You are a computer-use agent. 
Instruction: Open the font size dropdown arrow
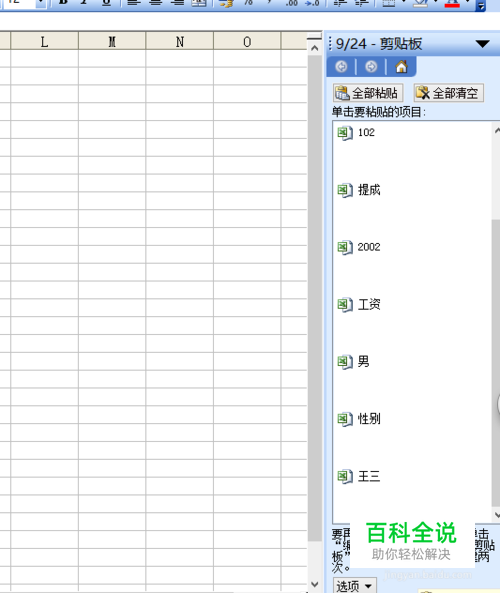pyautogui.click(x=41, y=3)
